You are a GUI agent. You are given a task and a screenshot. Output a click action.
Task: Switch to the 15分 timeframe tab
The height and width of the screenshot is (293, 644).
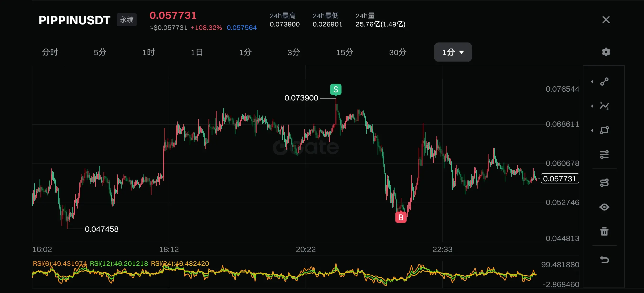coord(344,52)
